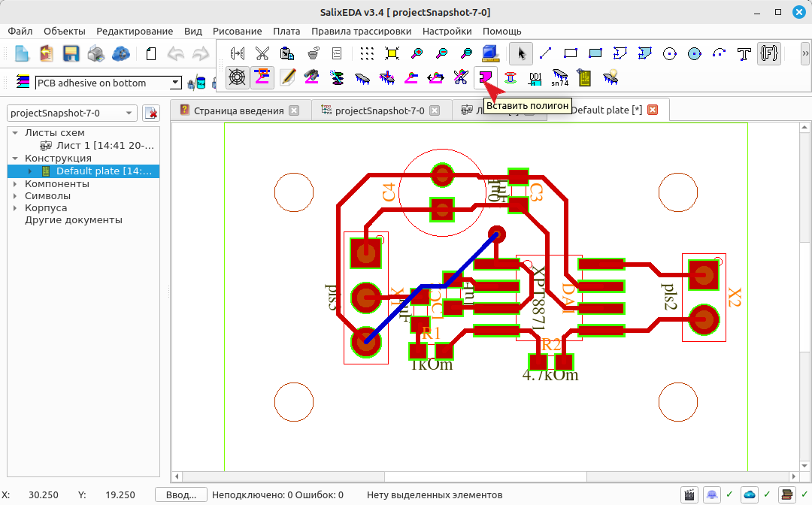The height and width of the screenshot is (505, 812).
Task: Click the sn74 chip value icon
Action: point(560,78)
